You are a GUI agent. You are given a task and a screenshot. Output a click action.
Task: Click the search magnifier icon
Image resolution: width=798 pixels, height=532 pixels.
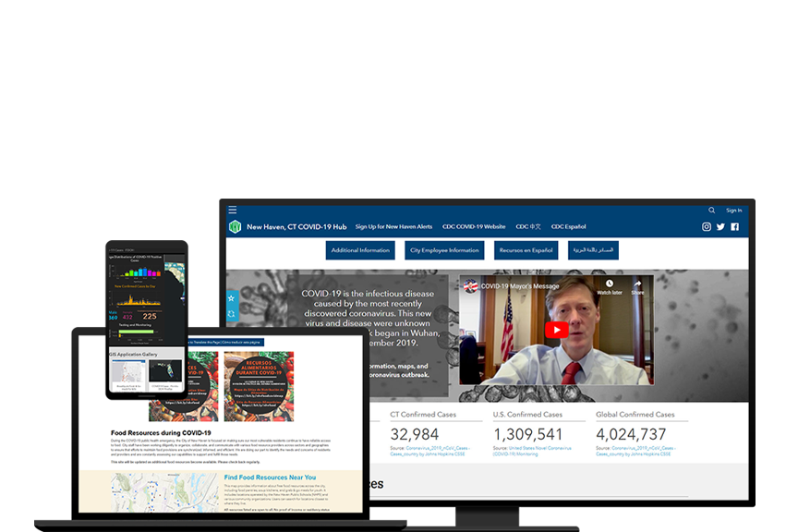click(711, 211)
